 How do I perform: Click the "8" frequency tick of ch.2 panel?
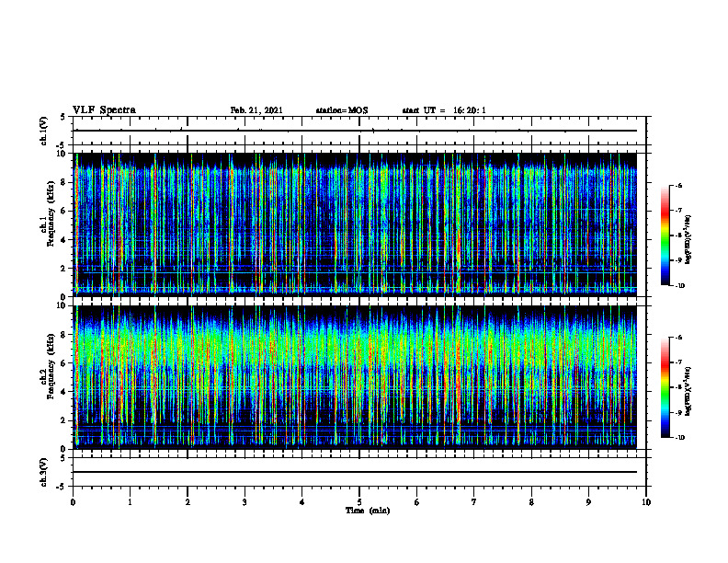pos(64,334)
